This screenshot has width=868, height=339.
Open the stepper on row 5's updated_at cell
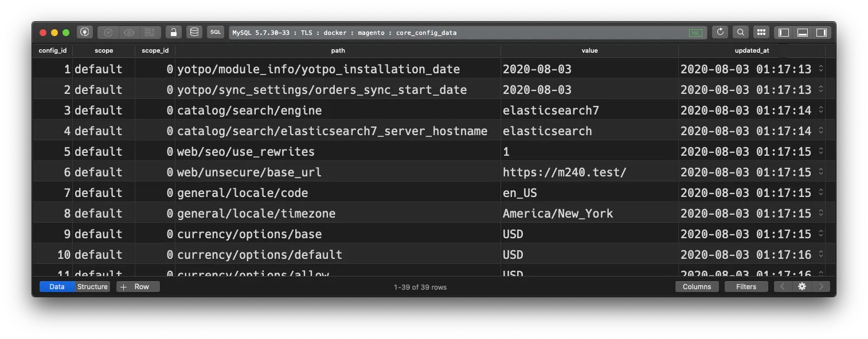[821, 151]
